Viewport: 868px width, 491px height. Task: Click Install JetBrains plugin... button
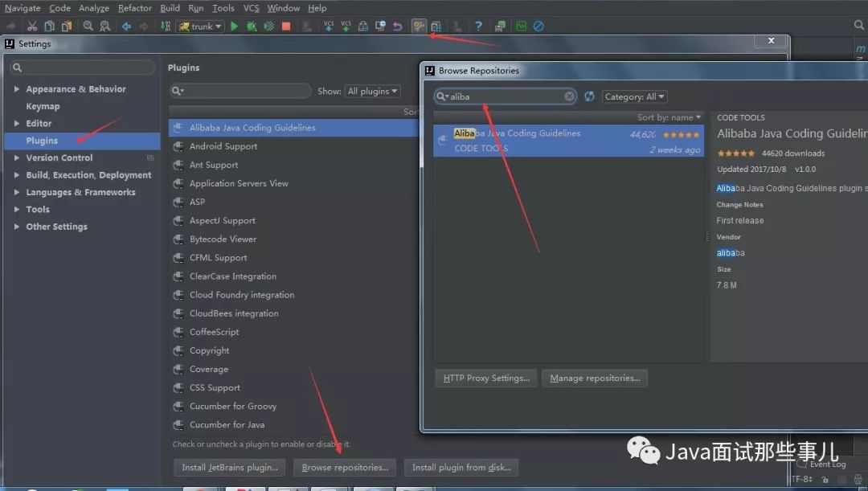point(230,467)
